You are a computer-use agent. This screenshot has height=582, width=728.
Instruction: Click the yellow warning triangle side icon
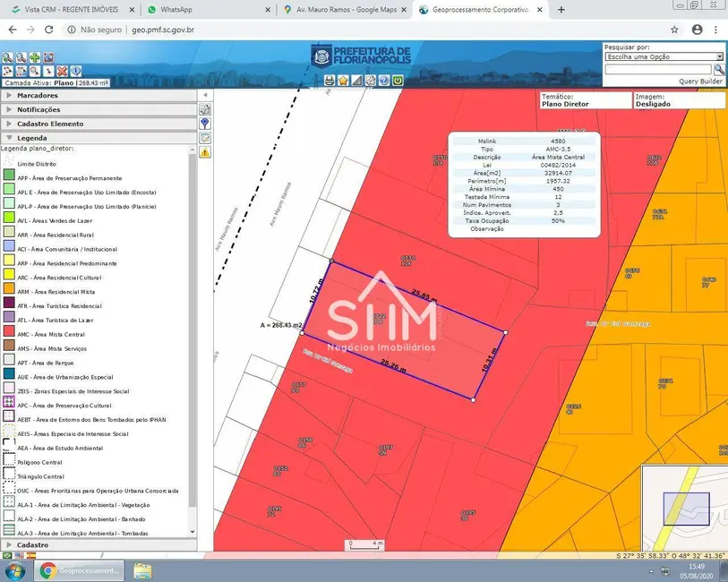205,153
